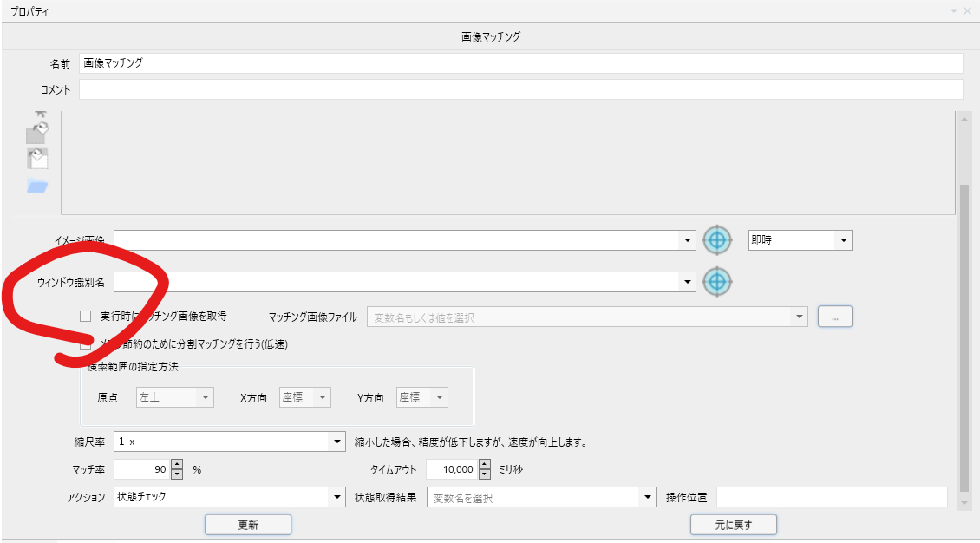The height and width of the screenshot is (543, 980).
Task: Click the ... browse button for マッチング画像ファイル
Action: tap(834, 316)
